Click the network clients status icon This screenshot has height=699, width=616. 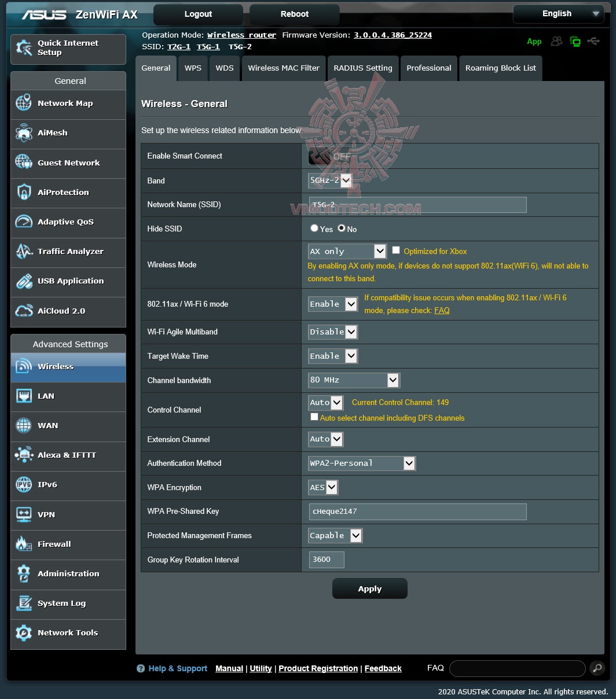575,41
